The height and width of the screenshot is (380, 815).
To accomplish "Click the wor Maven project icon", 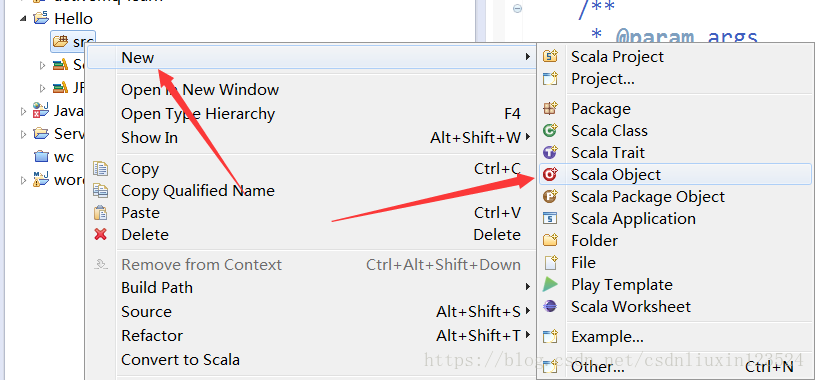I will pyautogui.click(x=41, y=179).
